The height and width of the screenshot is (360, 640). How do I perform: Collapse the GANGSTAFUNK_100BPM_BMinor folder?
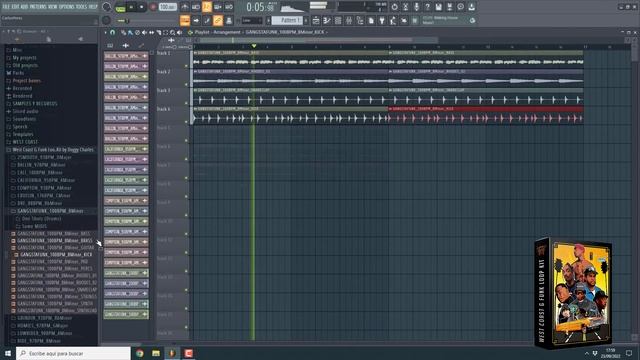(x=50, y=211)
